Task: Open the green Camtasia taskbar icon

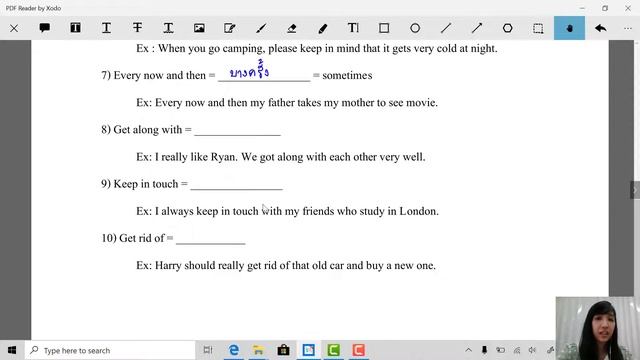Action: (x=333, y=350)
